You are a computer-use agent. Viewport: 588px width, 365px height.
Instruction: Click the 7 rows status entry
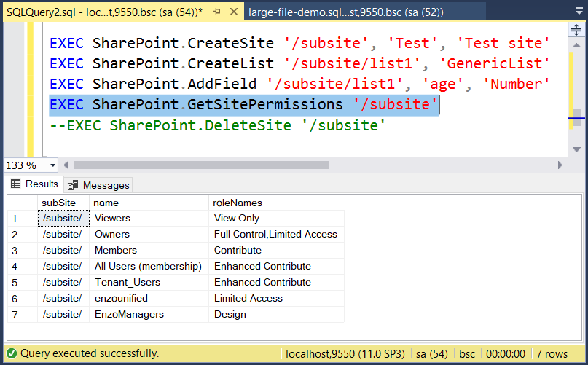tap(552, 354)
